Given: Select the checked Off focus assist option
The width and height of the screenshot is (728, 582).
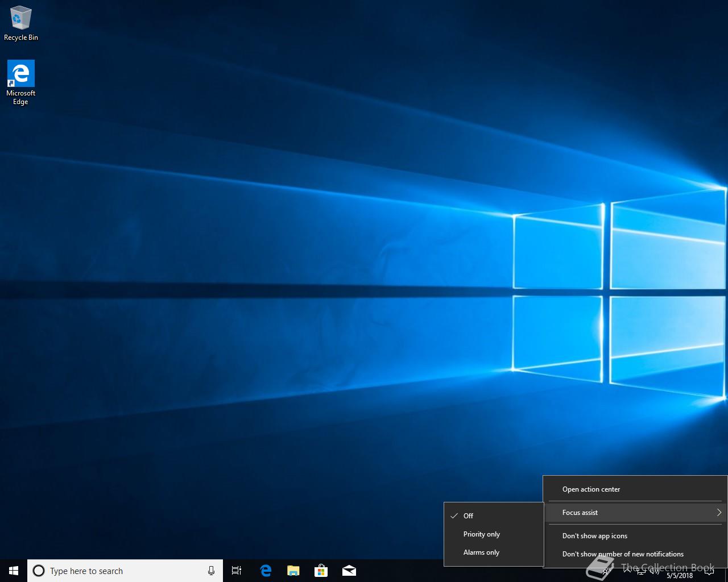Looking at the screenshot, I should point(468,516).
